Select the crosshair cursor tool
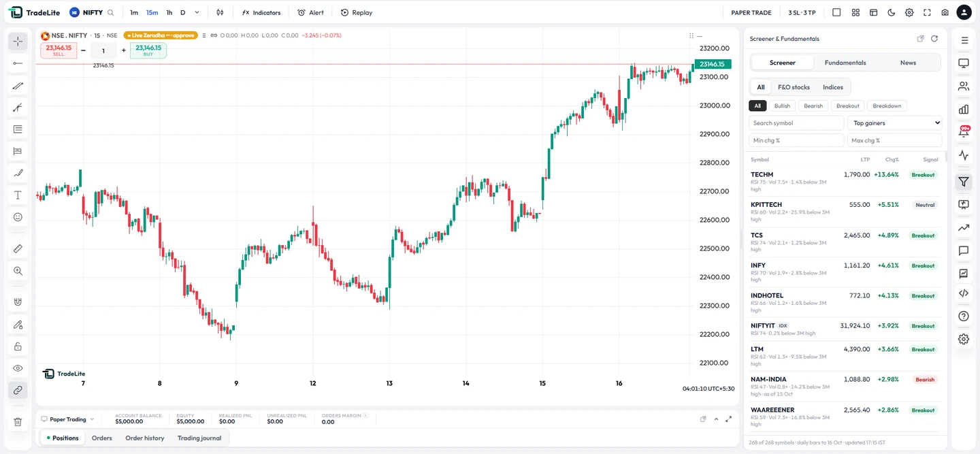The height and width of the screenshot is (454, 980). click(18, 42)
